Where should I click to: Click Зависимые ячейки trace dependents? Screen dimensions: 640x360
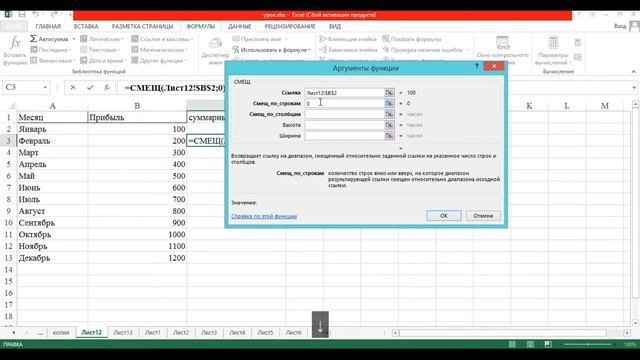tap(348, 50)
